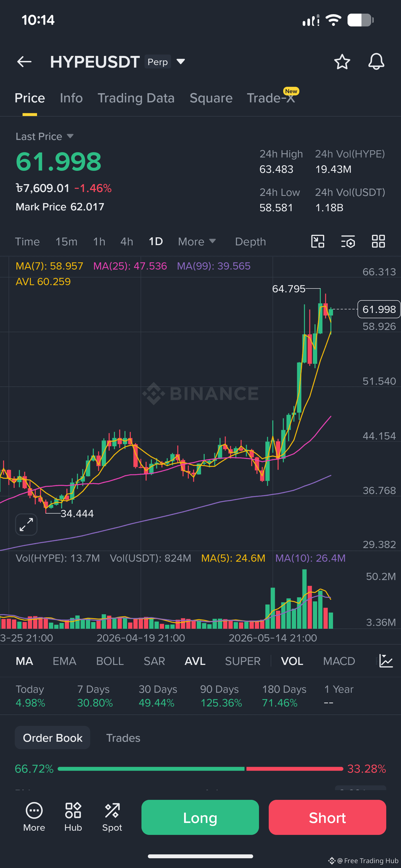Tap the Today 4.98% performance

30,696
